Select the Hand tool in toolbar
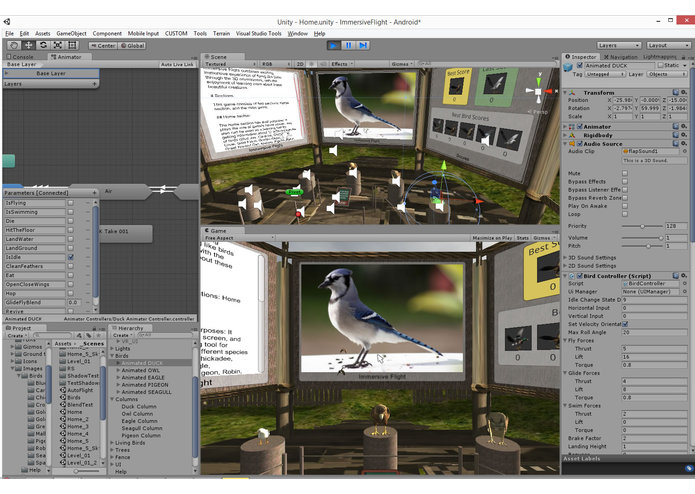Viewport: 695px width, 494px height. click(14, 45)
